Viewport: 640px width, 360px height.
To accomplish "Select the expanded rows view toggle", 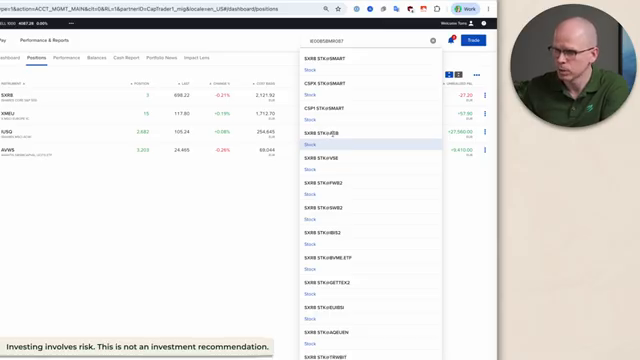I will [x=449, y=75].
